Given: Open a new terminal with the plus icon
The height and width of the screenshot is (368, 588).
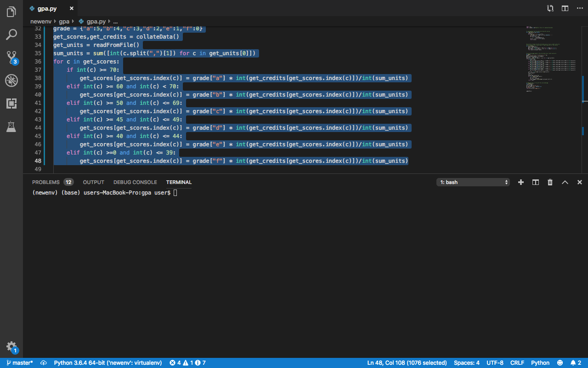Looking at the screenshot, I should click(520, 182).
